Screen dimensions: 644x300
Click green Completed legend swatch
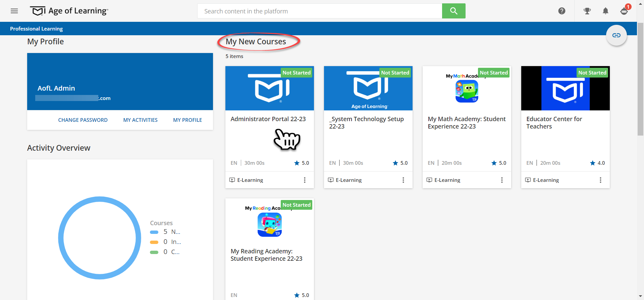click(x=154, y=252)
